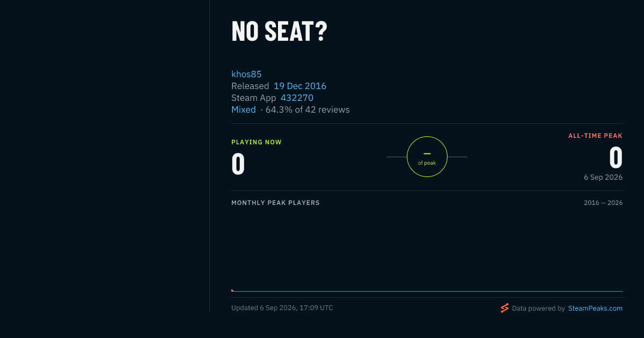
Task: Click the release date 19 Dec 2016
Action: coord(300,86)
